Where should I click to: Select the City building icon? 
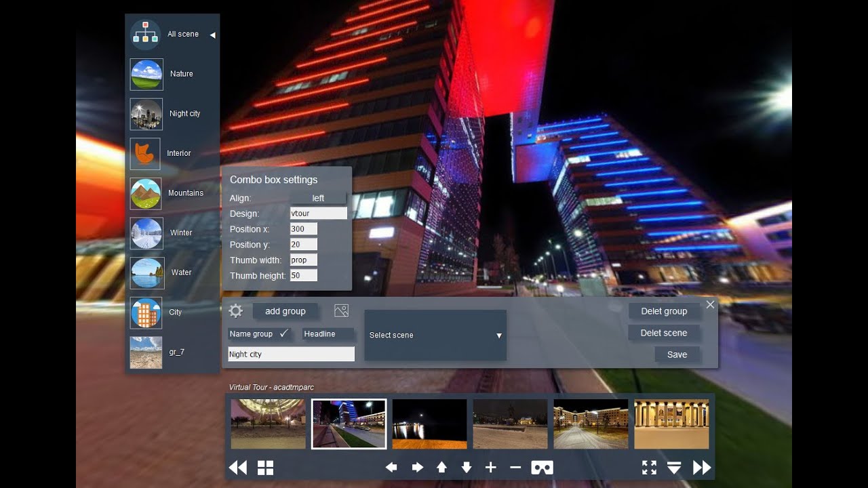tap(146, 312)
